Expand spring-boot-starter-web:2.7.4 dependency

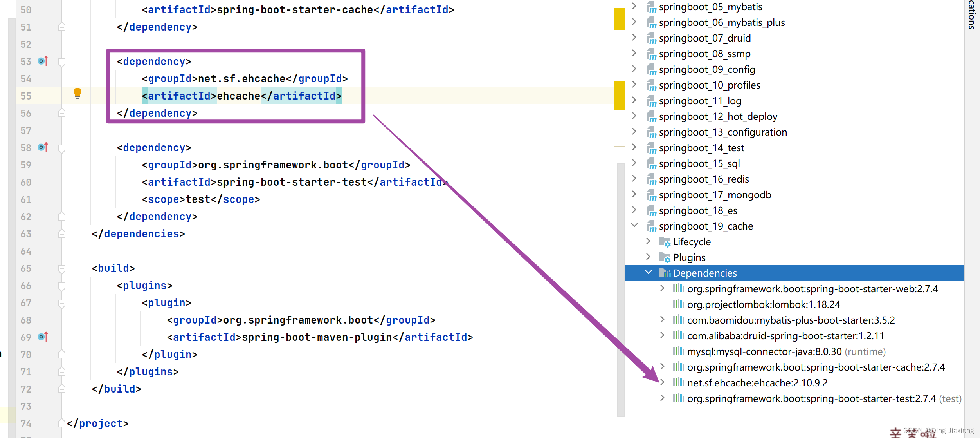pos(662,288)
